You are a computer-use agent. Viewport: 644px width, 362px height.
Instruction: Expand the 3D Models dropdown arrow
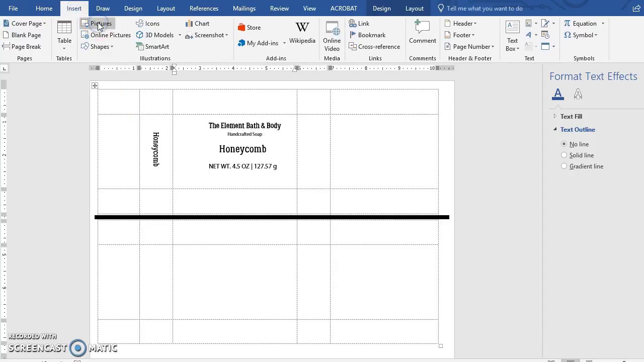click(180, 35)
